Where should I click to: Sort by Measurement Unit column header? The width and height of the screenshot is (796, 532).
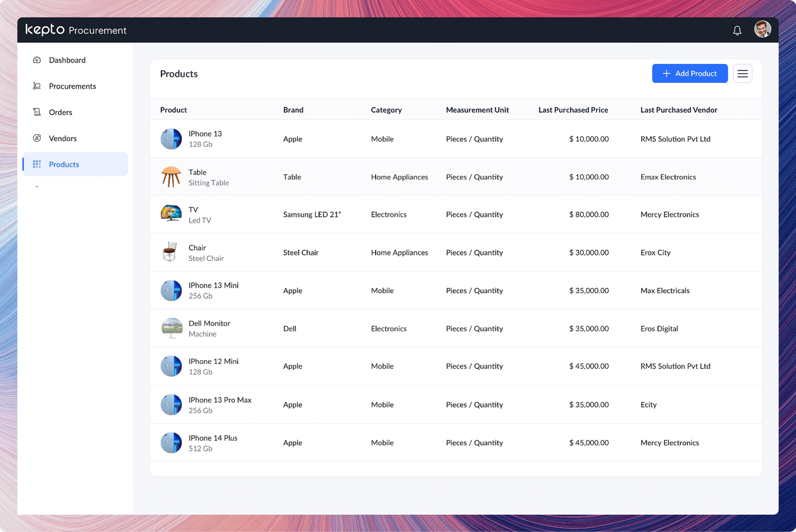coord(477,110)
